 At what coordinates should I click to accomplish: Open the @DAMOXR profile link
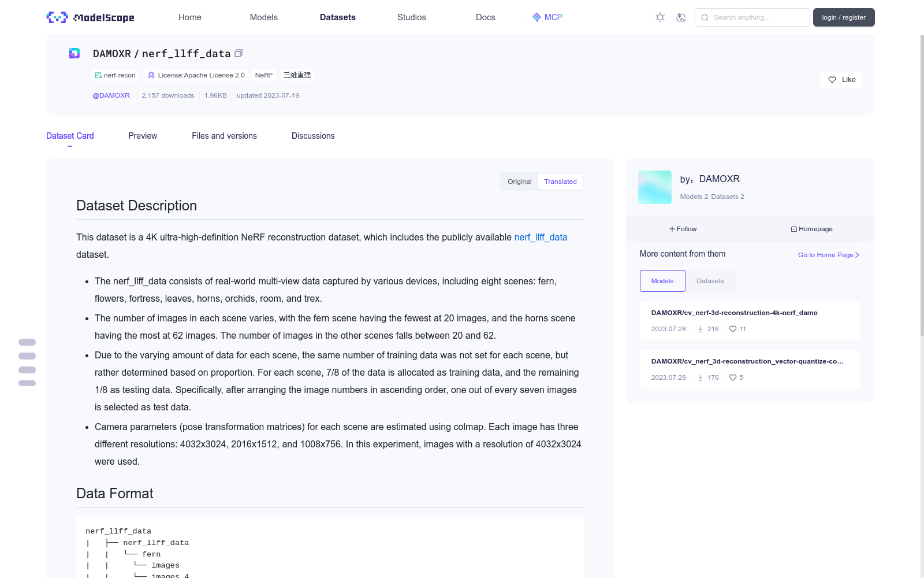coord(111,95)
